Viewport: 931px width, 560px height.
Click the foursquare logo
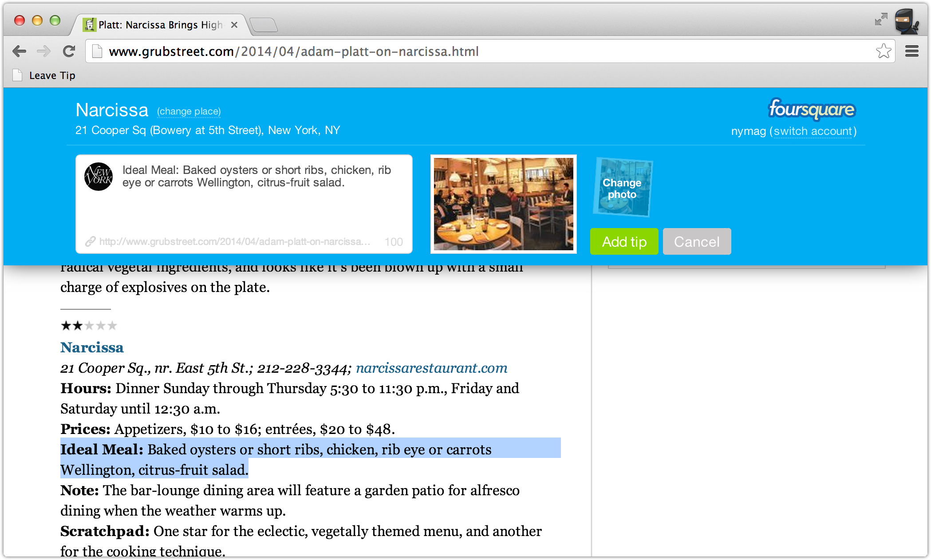(812, 109)
